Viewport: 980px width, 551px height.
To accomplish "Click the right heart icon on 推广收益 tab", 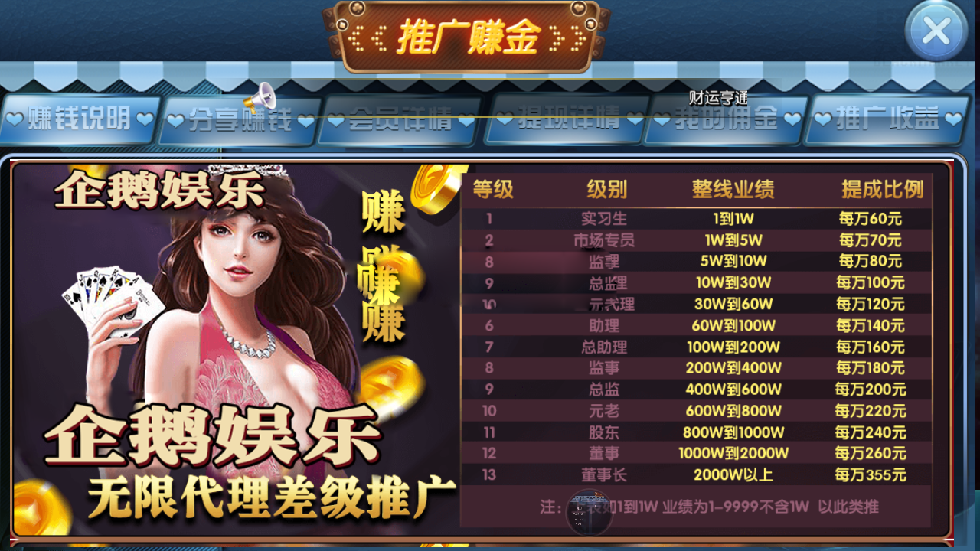I will [x=952, y=119].
